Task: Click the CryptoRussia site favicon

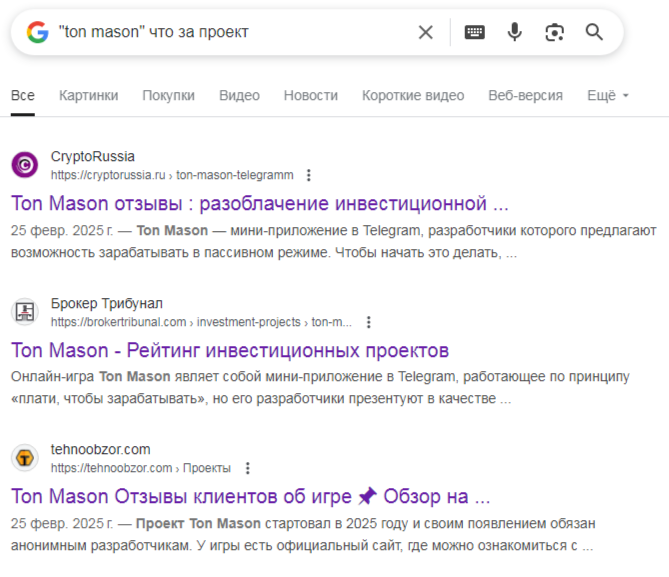Action: [25, 165]
